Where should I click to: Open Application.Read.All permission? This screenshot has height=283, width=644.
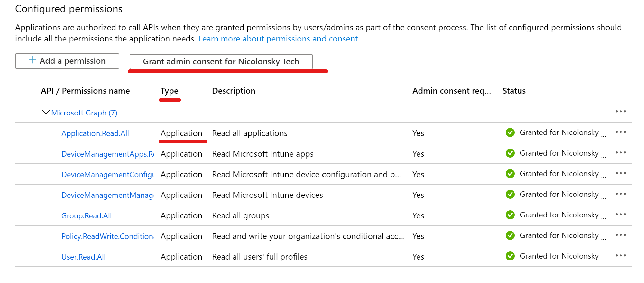[95, 133]
